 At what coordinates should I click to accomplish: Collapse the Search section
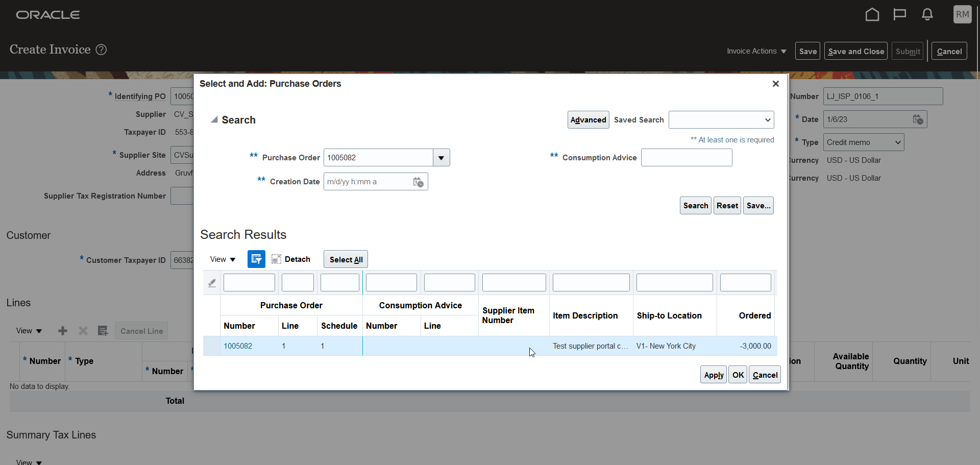tap(214, 120)
